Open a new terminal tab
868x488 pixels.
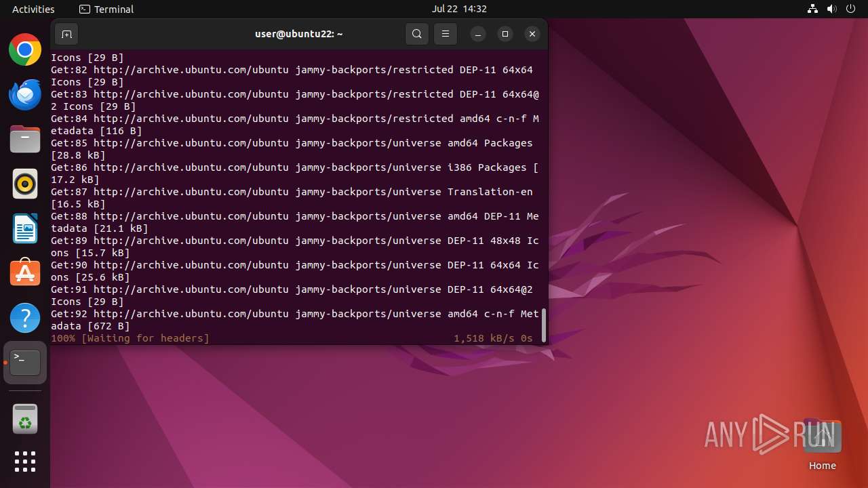point(66,34)
